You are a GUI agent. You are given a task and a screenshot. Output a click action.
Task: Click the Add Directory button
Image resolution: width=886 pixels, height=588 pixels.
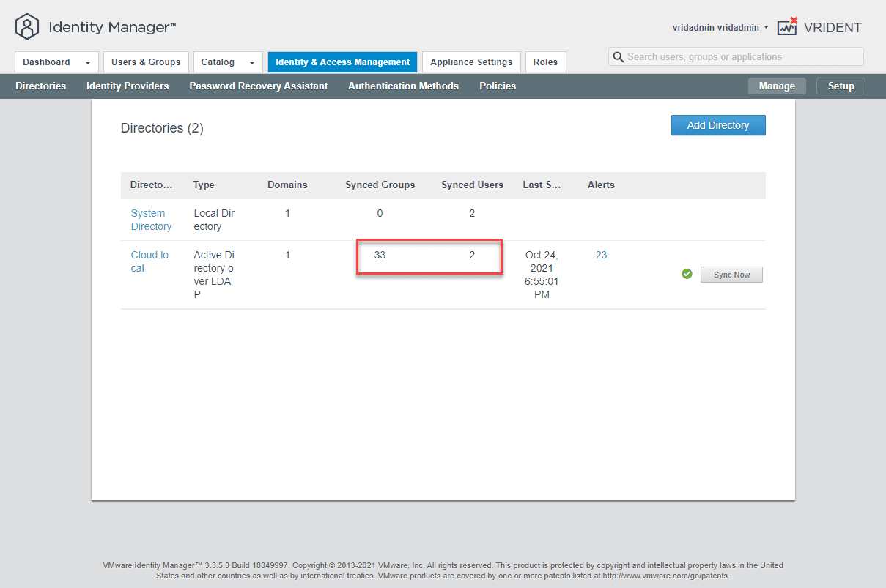pos(718,125)
